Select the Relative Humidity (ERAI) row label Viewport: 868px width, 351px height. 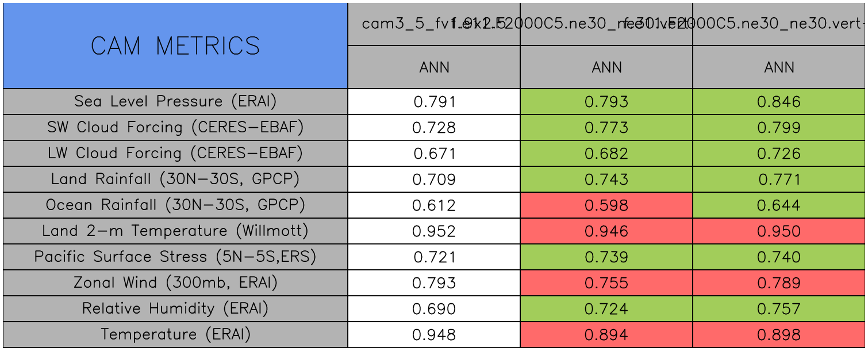175,309
